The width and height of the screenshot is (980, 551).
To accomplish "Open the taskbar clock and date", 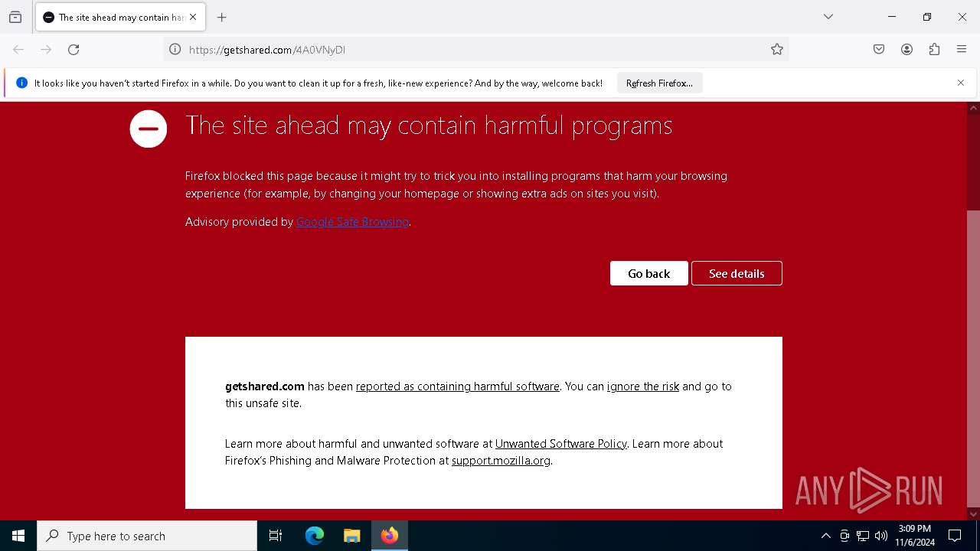I will point(915,536).
